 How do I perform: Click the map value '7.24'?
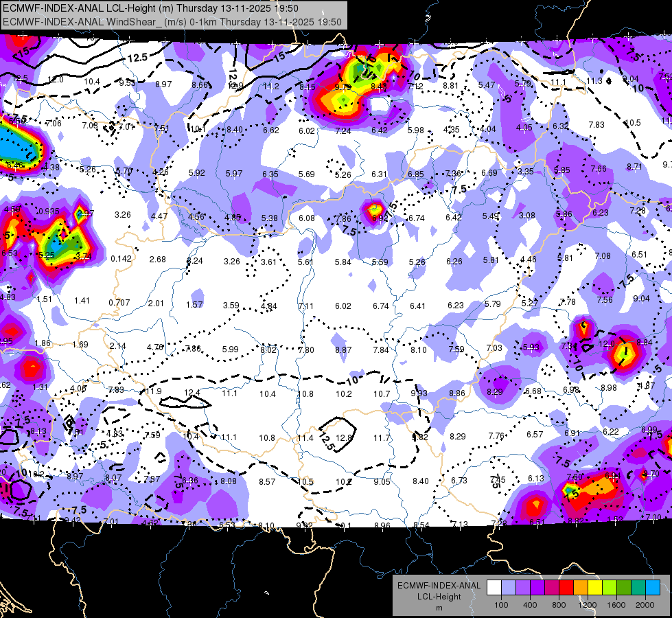point(343,130)
